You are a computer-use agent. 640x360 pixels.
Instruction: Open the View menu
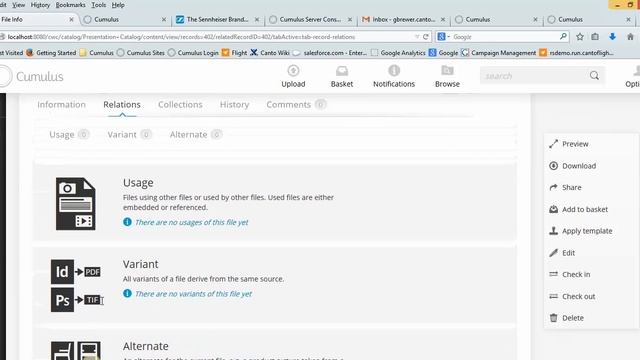click(x=18, y=5)
